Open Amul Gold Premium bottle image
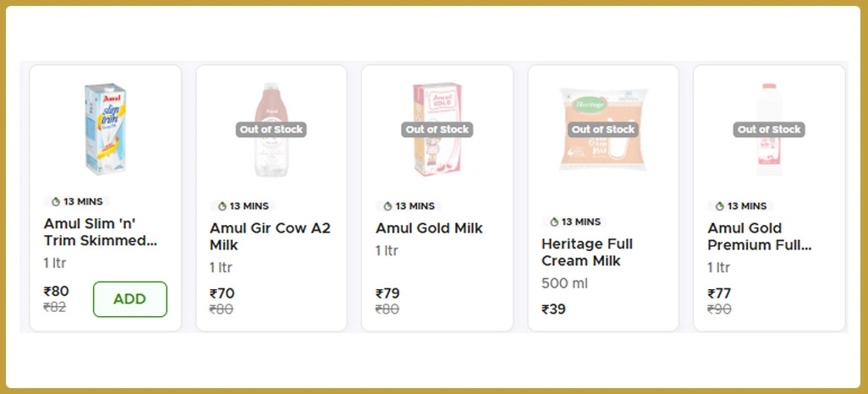 click(768, 129)
